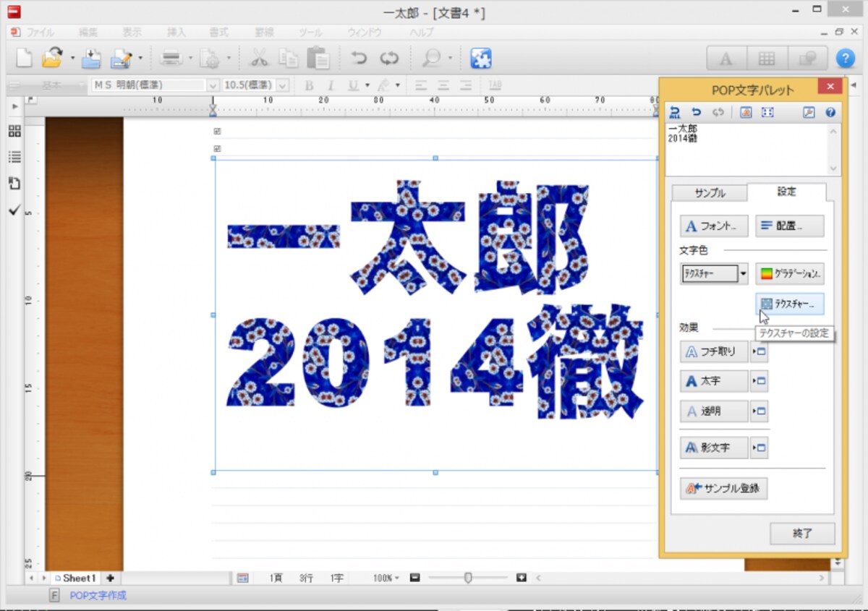Image resolution: width=868 pixels, height=611 pixels.
Task: Click the fit-frame icon in POP palette
Action: [767, 112]
